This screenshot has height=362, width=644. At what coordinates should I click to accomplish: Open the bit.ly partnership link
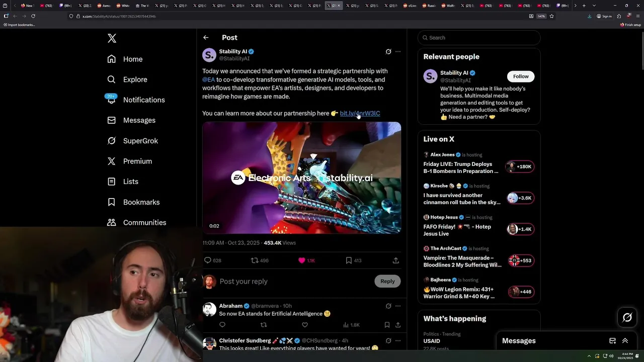click(360, 113)
